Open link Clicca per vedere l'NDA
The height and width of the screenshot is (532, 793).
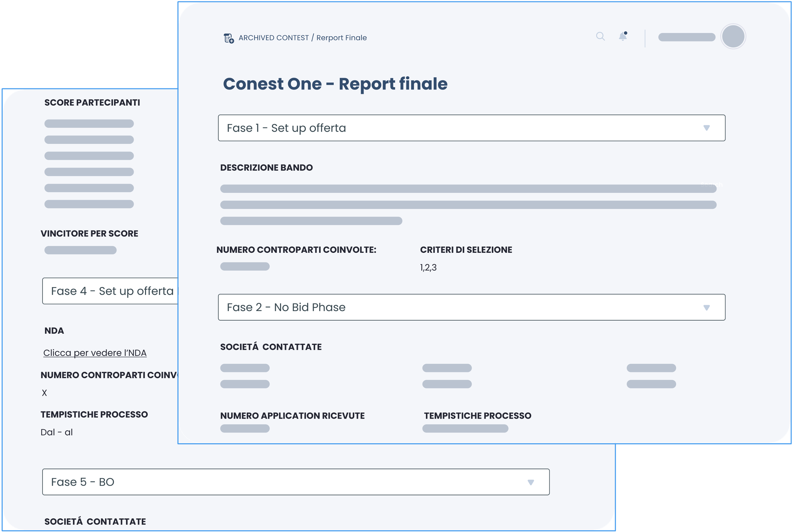[x=95, y=353]
